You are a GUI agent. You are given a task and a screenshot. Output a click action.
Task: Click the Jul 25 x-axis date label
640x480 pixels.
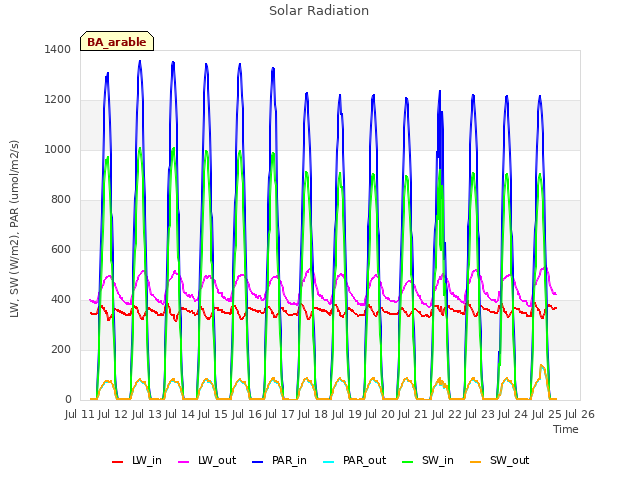[547, 415]
